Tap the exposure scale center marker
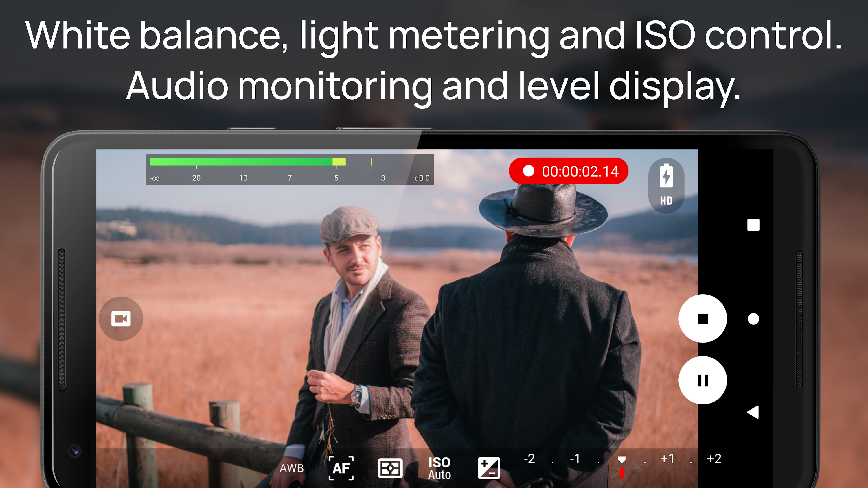The image size is (868, 488). pyautogui.click(x=622, y=460)
